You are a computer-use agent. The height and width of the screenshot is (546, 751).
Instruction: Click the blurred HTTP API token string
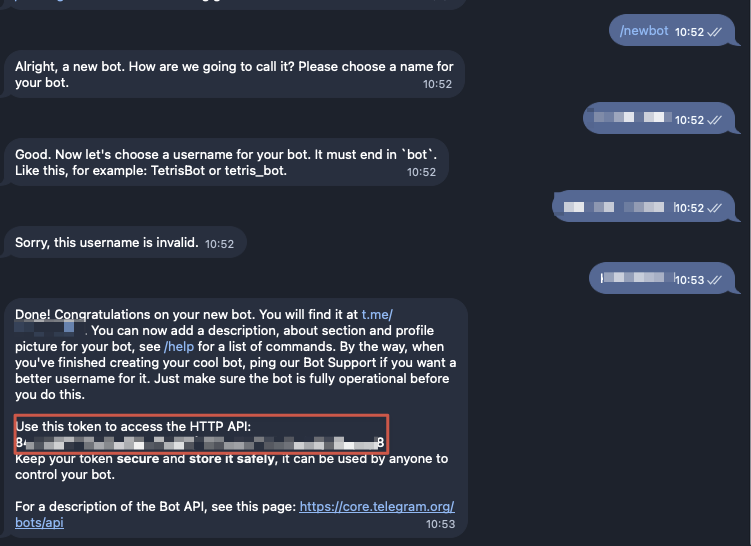click(x=200, y=442)
